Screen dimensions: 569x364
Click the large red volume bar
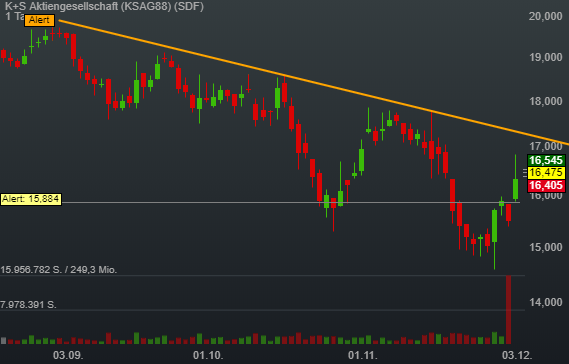[x=508, y=310]
